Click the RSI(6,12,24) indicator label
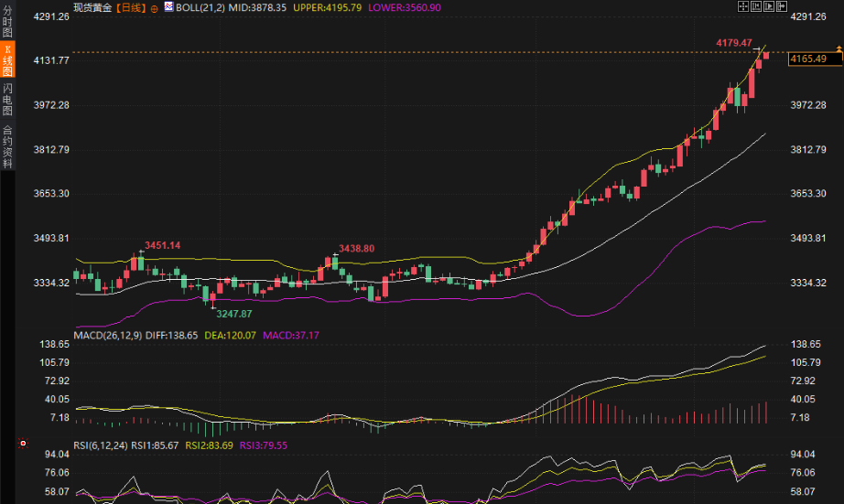 (101, 445)
